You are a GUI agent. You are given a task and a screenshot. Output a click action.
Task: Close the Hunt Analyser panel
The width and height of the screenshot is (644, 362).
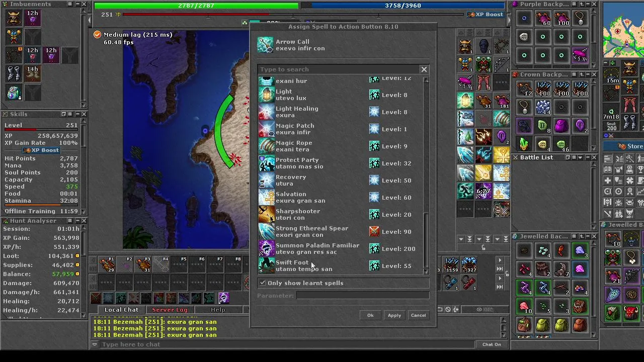84,221
